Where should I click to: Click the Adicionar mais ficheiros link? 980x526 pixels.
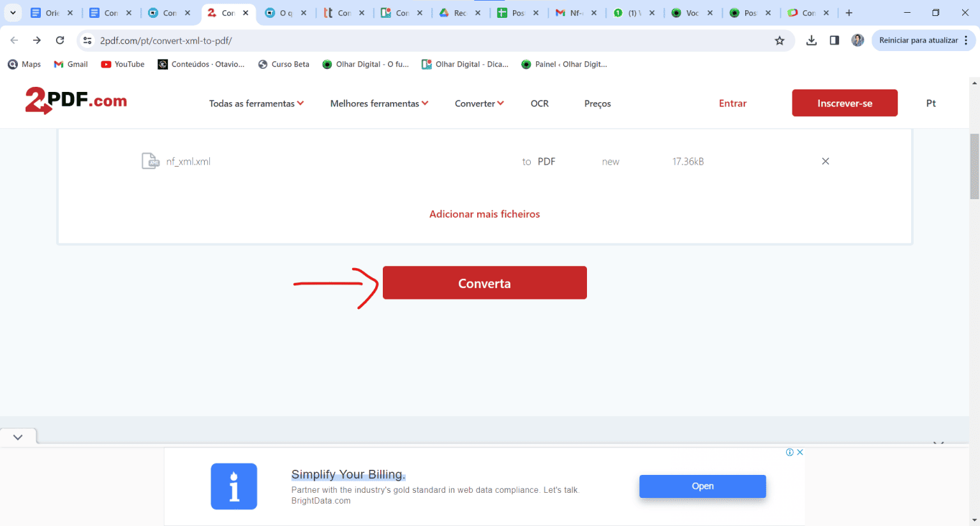point(485,214)
